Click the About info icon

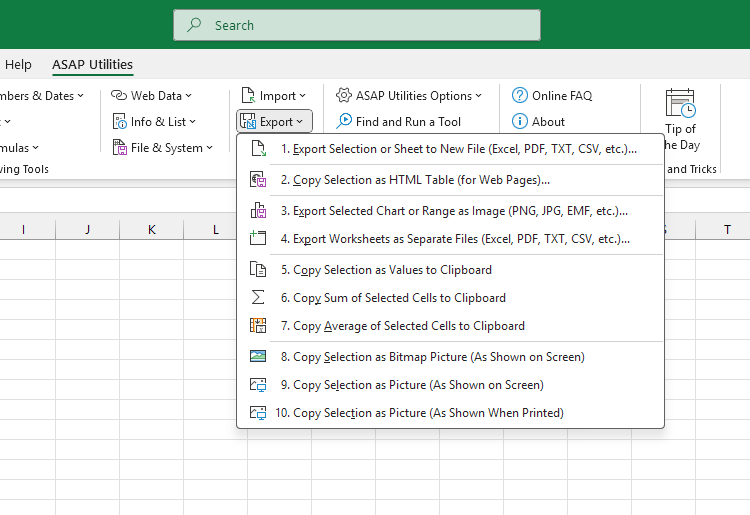[x=520, y=121]
